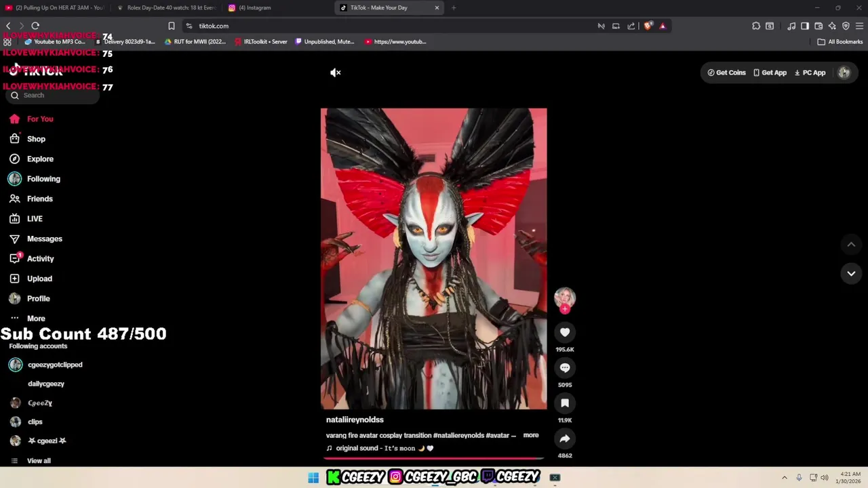Click the Get Coins button
The height and width of the screenshot is (488, 868).
pos(726,73)
